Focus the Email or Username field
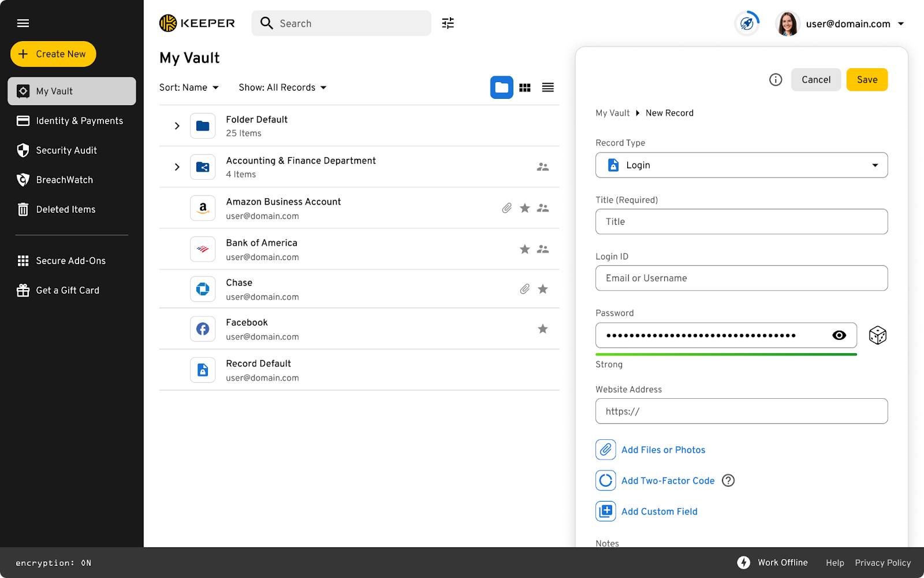Viewport: 924px width, 578px height. [742, 278]
